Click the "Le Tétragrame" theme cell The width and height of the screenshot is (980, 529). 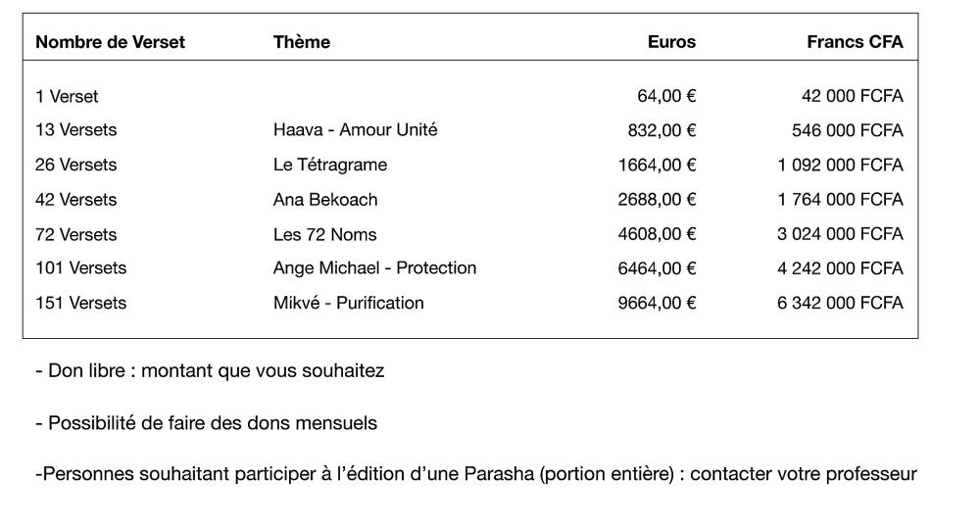pyautogui.click(x=329, y=165)
